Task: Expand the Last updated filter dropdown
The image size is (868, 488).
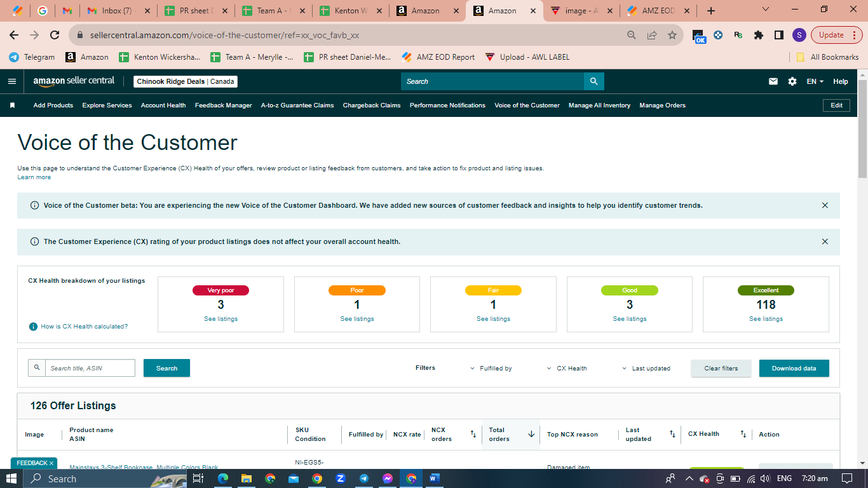Action: point(646,369)
